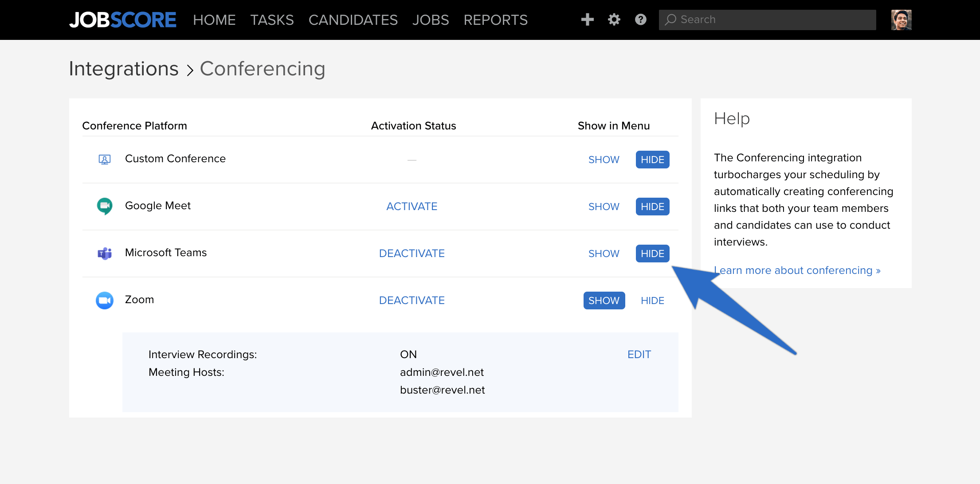Click the Meeting Hosts label
This screenshot has height=484, width=980.
(x=186, y=372)
